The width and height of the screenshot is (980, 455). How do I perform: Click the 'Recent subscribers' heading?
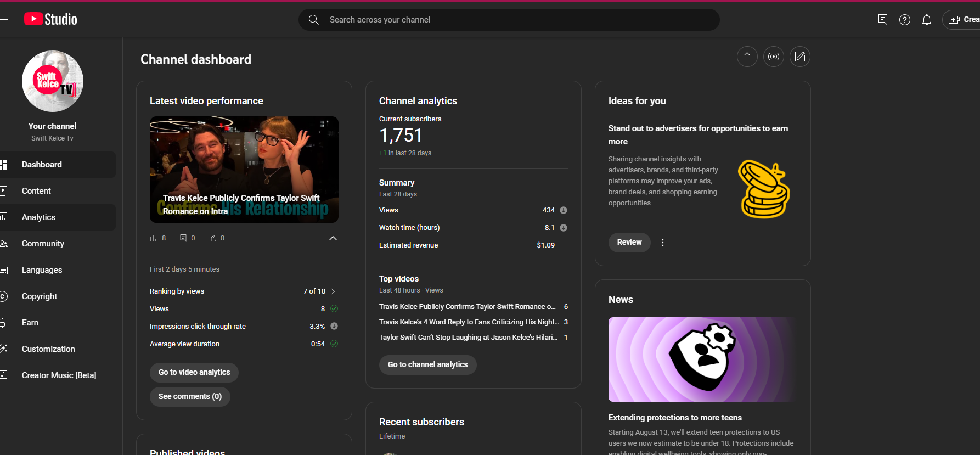click(x=421, y=422)
